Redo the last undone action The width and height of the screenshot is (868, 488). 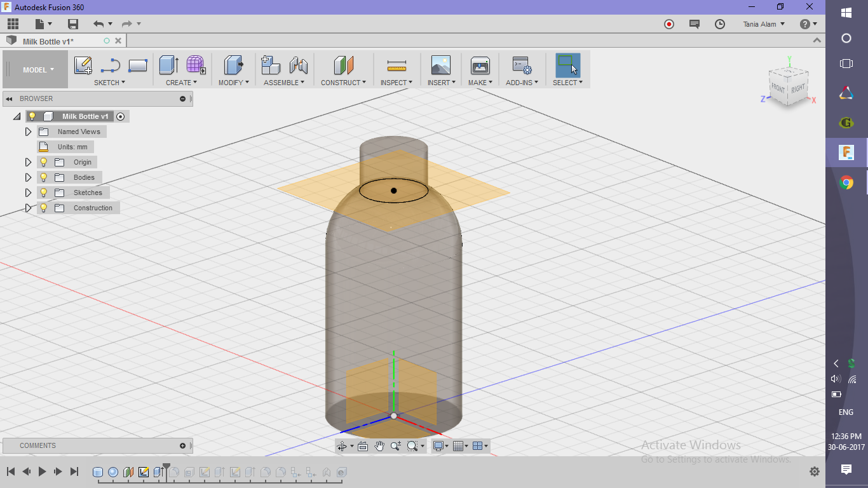(127, 24)
